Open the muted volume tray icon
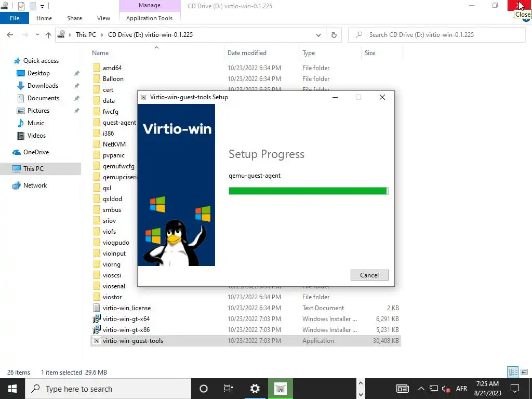 pyautogui.click(x=446, y=389)
